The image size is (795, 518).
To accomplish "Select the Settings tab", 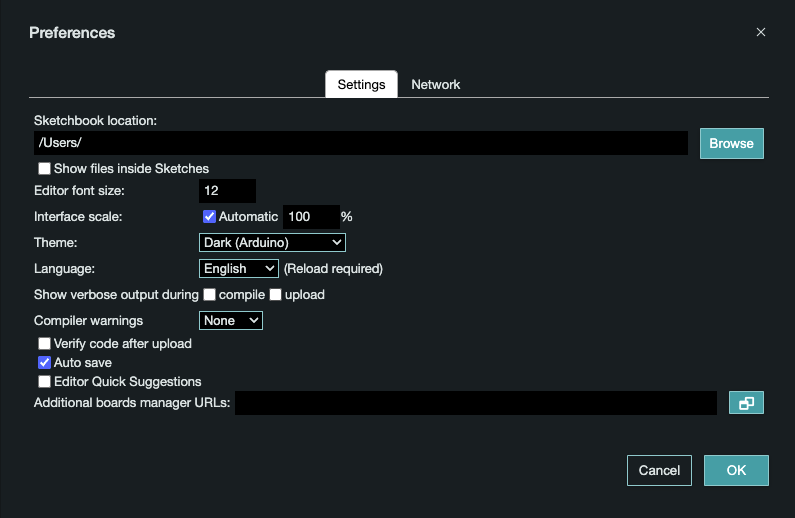I will pos(362,85).
